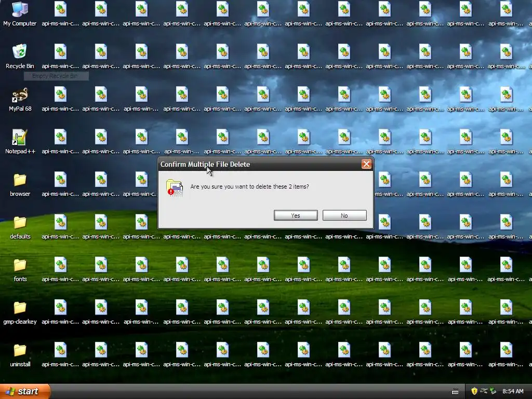This screenshot has height=399, width=532.
Task: Click the green arrow tray icon
Action: tap(493, 391)
